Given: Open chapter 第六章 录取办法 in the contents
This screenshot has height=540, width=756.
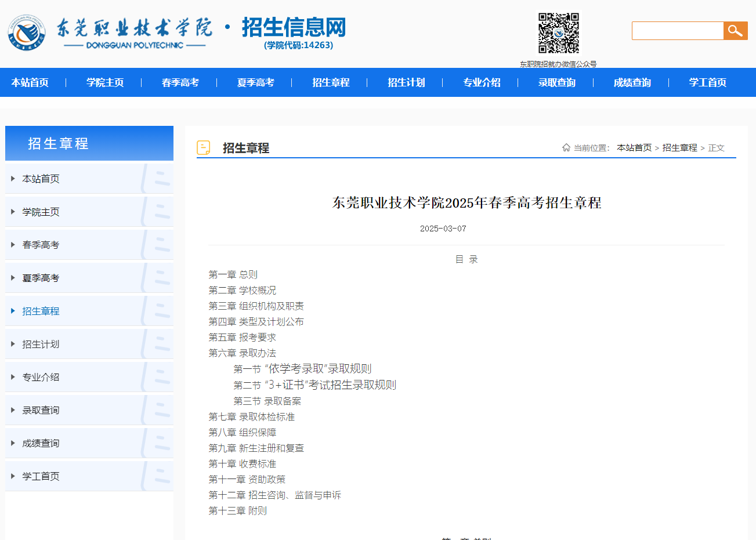Looking at the screenshot, I should point(242,353).
